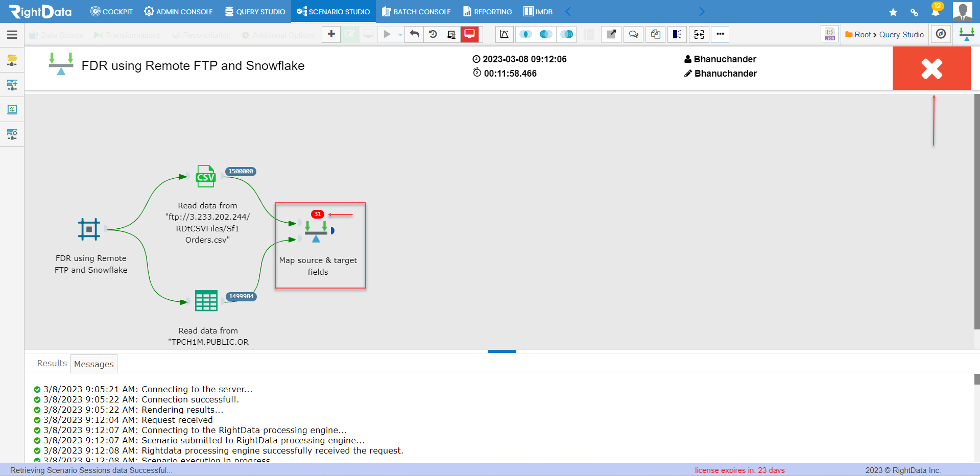The height and width of the screenshot is (476, 980).
Task: Click the Query Studio breadcrumb link
Action: (x=901, y=35)
